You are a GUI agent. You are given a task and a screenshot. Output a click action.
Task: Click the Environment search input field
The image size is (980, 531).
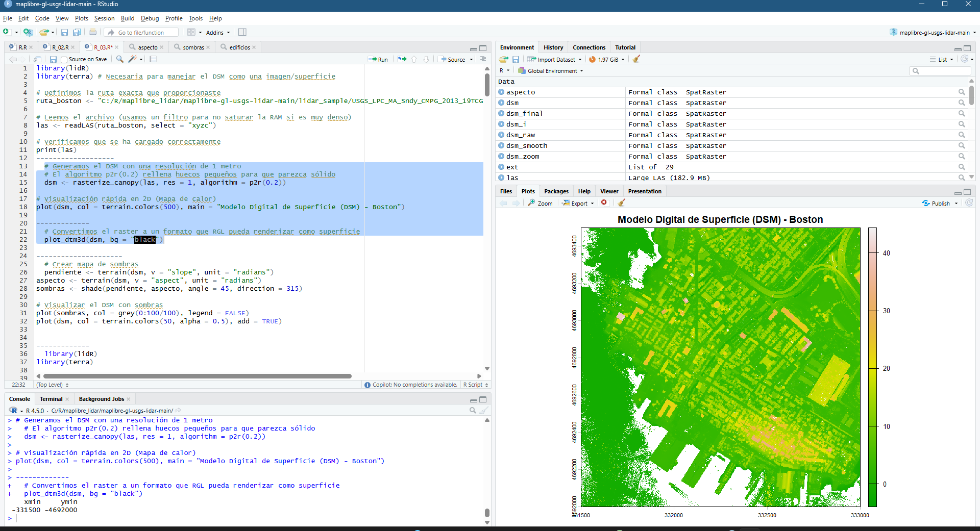(x=942, y=71)
